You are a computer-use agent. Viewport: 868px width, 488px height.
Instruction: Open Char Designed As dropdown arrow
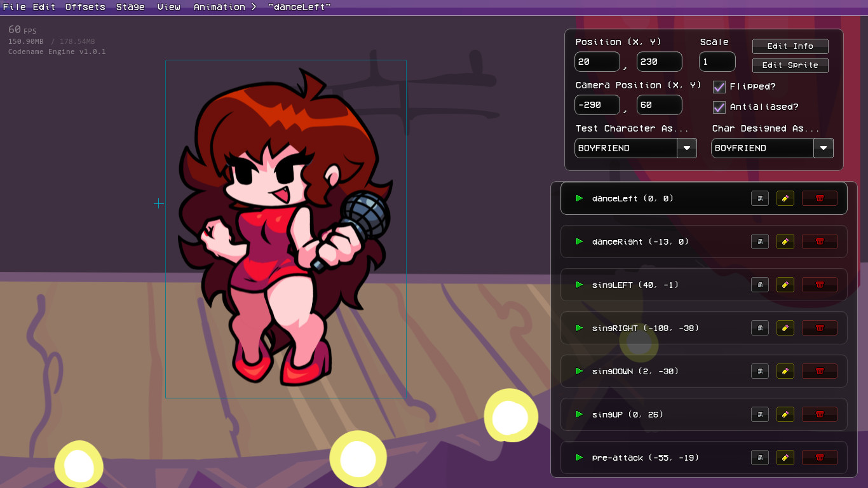pos(824,148)
